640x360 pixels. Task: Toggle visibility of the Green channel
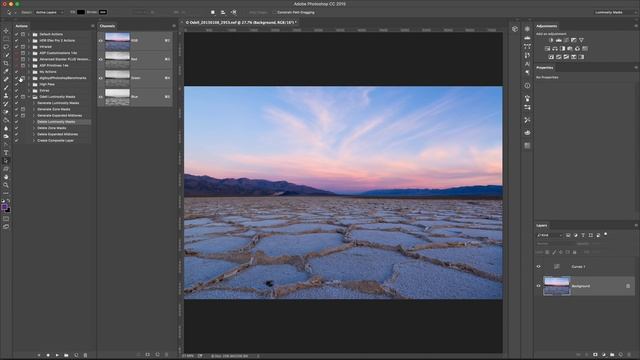point(100,78)
